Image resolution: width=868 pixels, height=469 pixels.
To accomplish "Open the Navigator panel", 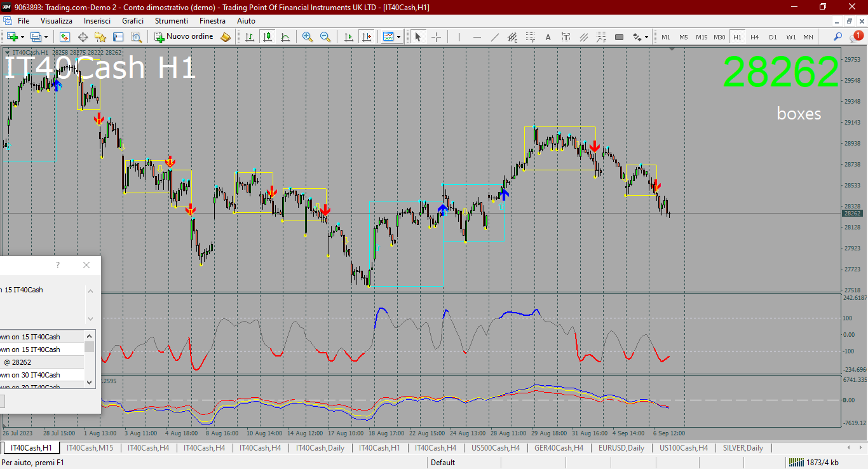I will click(100, 37).
